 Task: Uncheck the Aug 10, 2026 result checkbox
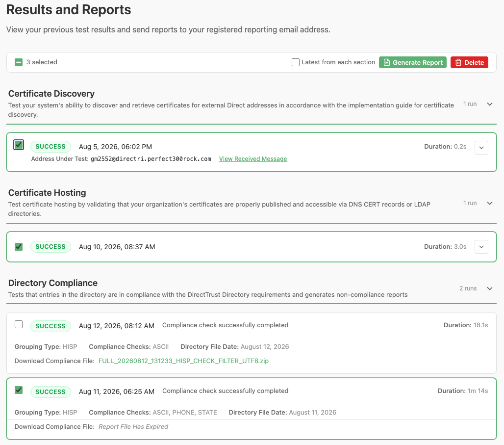pos(19,247)
